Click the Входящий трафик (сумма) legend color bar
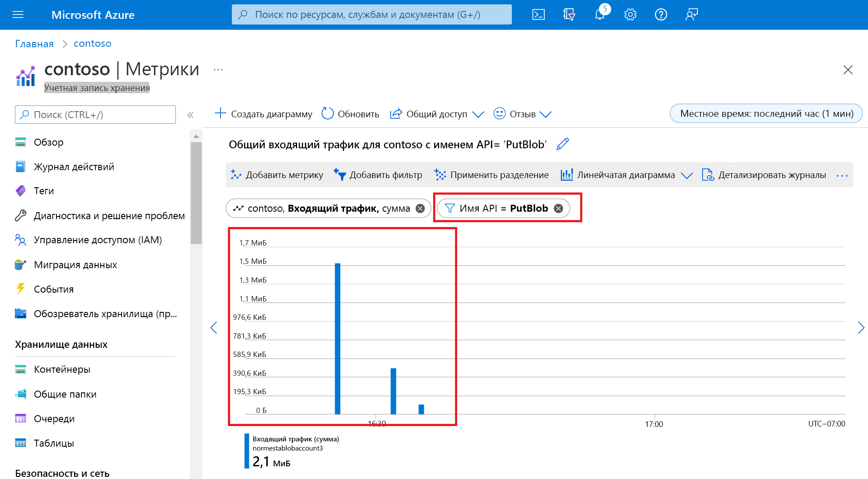The height and width of the screenshot is (479, 868). [247, 451]
